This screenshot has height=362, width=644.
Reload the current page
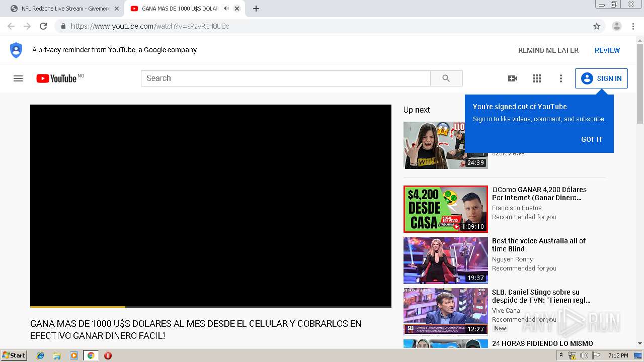click(x=43, y=26)
